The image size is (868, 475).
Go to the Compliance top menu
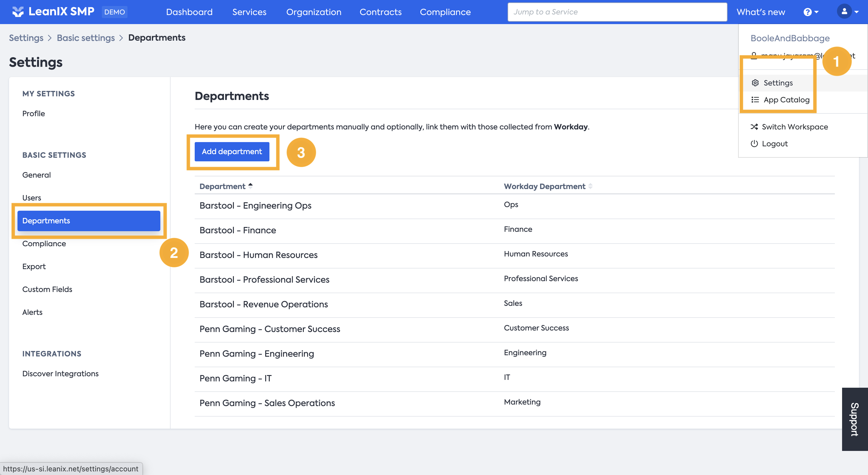(x=445, y=12)
